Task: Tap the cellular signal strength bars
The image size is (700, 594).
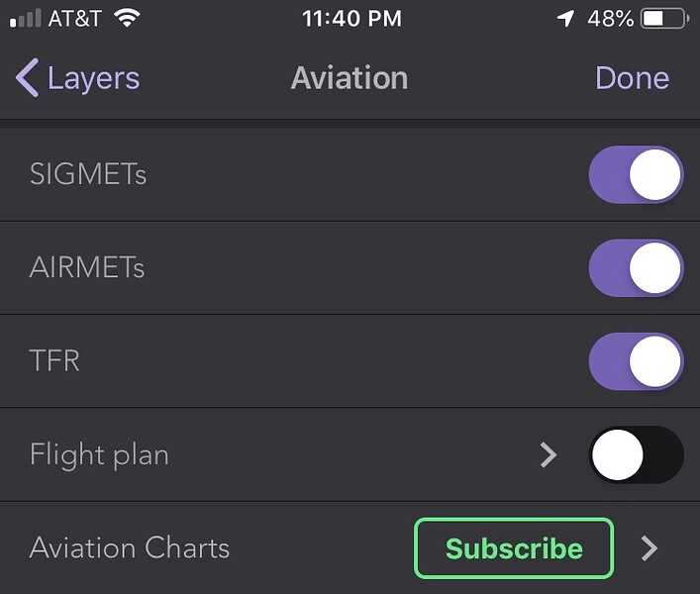Action: (x=25, y=19)
